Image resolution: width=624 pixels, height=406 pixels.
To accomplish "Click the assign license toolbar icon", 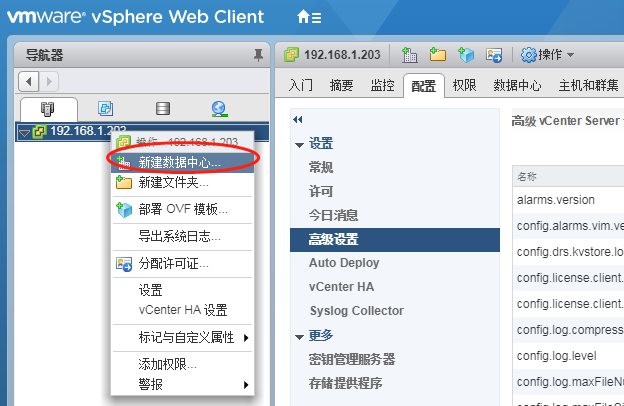I will click(x=494, y=55).
